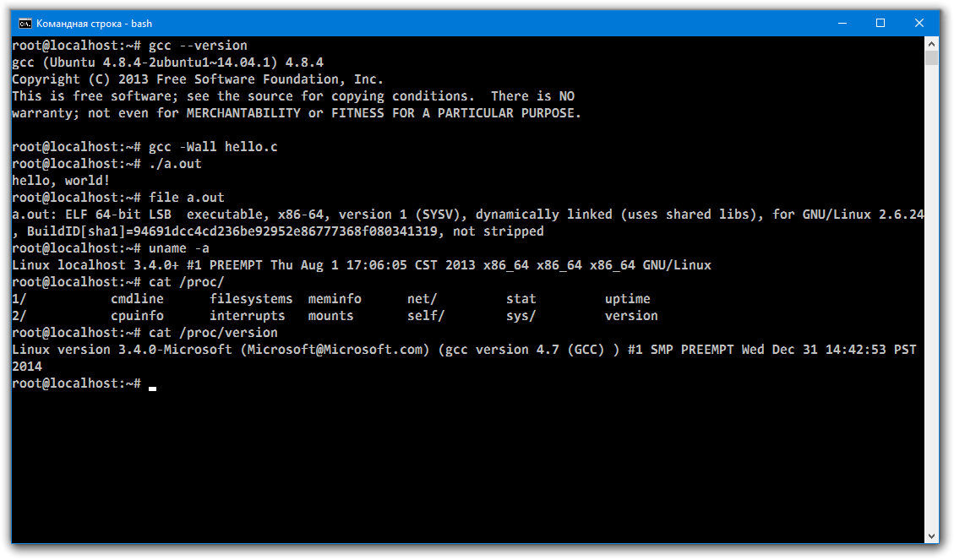Click 'interrupts' in the /proc listing
954x560 pixels.
248,316
